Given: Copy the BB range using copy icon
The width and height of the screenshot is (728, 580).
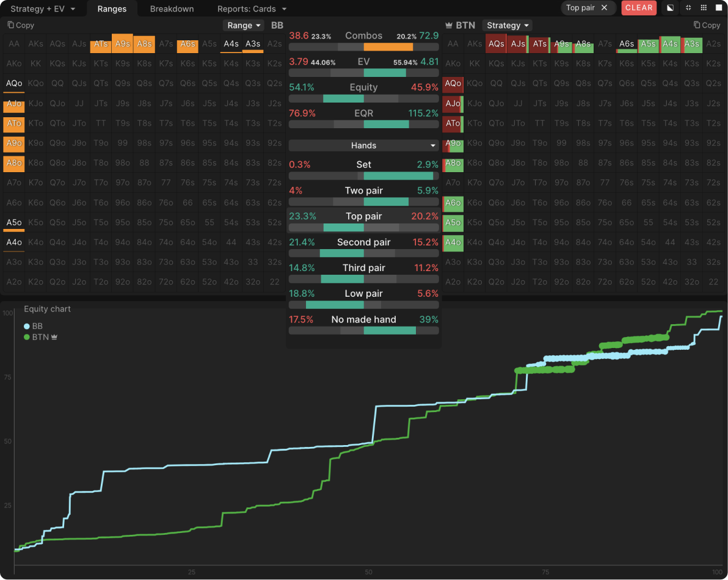Looking at the screenshot, I should 21,25.
